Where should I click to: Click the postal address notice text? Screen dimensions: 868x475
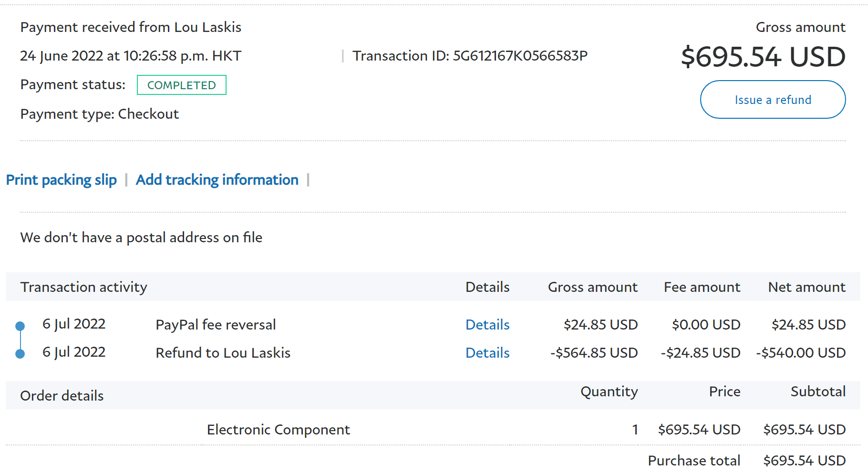point(142,237)
